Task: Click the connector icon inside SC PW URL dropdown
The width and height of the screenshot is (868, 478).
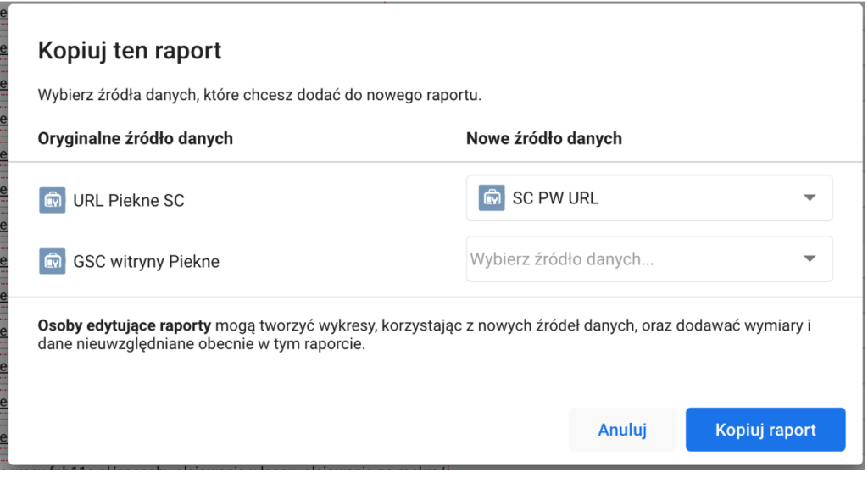Action: tap(492, 197)
